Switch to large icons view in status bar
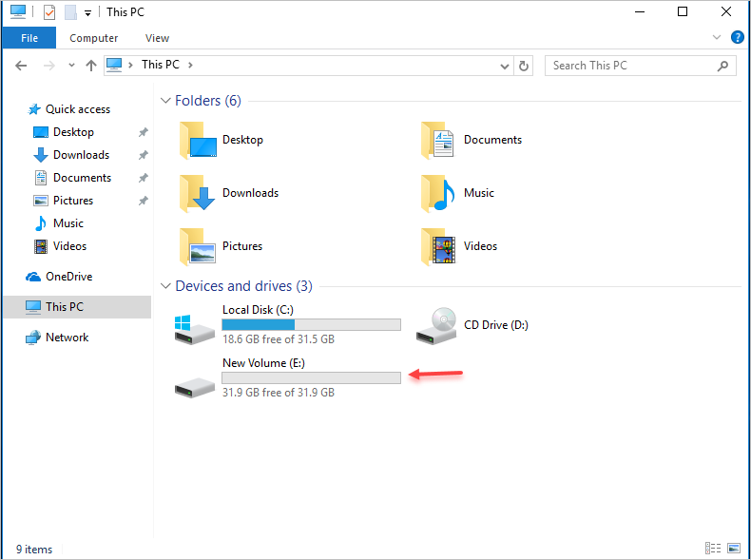Viewport: 751px width, 560px height. [733, 549]
